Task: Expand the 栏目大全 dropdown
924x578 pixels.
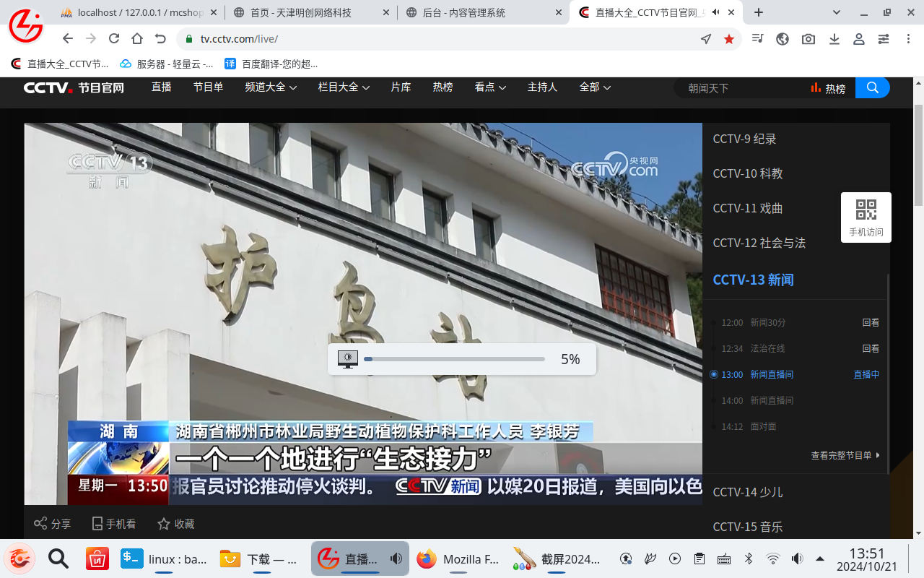Action: (344, 87)
